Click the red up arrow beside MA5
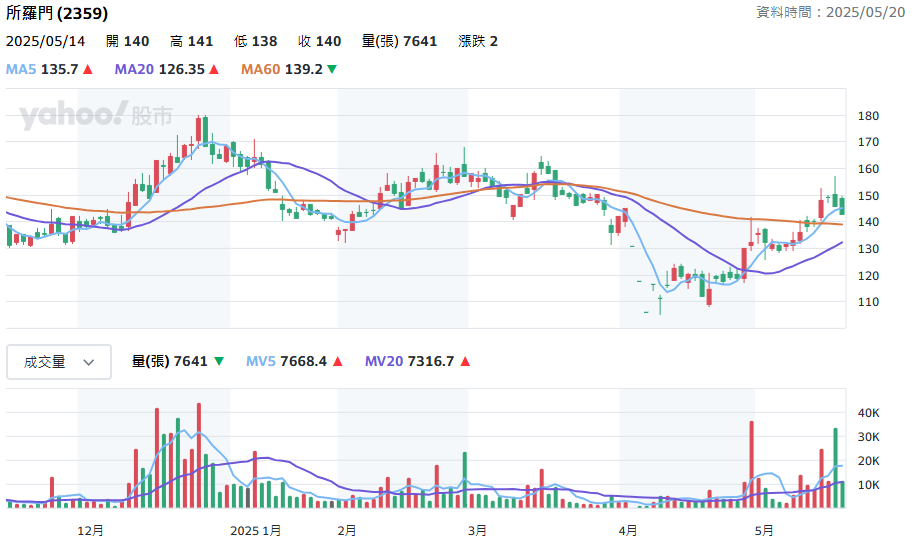The height and width of the screenshot is (558, 920). pos(87,69)
